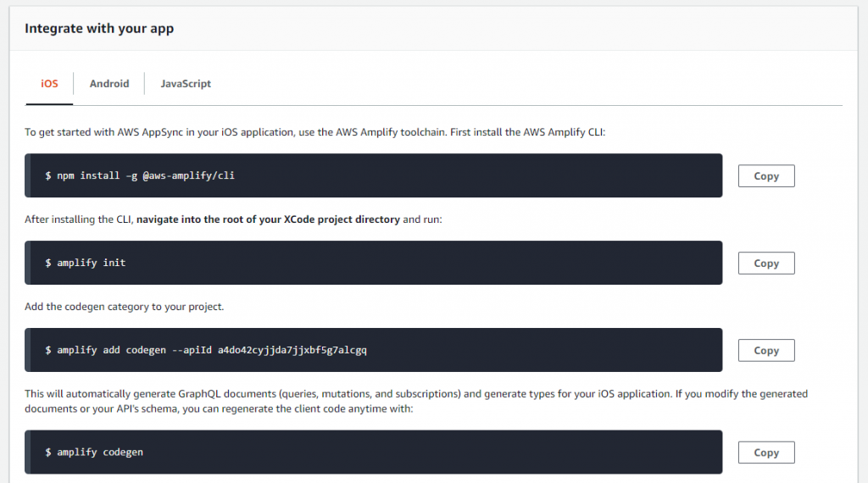Click the 'amplify init' code text
868x483 pixels.
pos(92,263)
